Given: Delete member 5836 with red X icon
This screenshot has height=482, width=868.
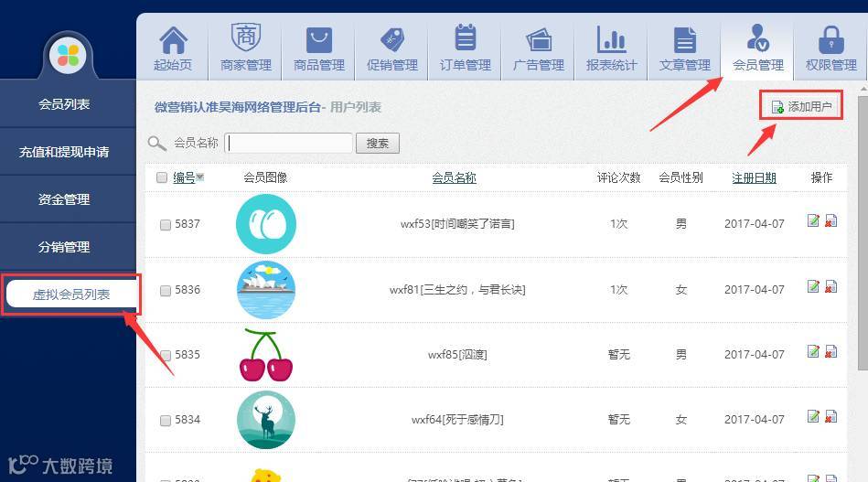Looking at the screenshot, I should pyautogui.click(x=830, y=286).
